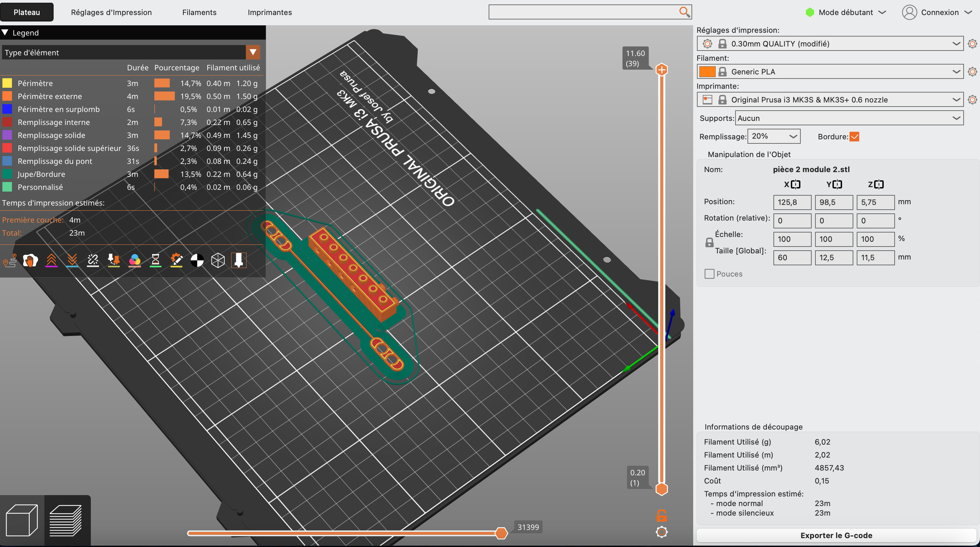Viewport: 980px width, 547px height.
Task: Open Remplissage 20% dropdown
Action: pyautogui.click(x=774, y=136)
